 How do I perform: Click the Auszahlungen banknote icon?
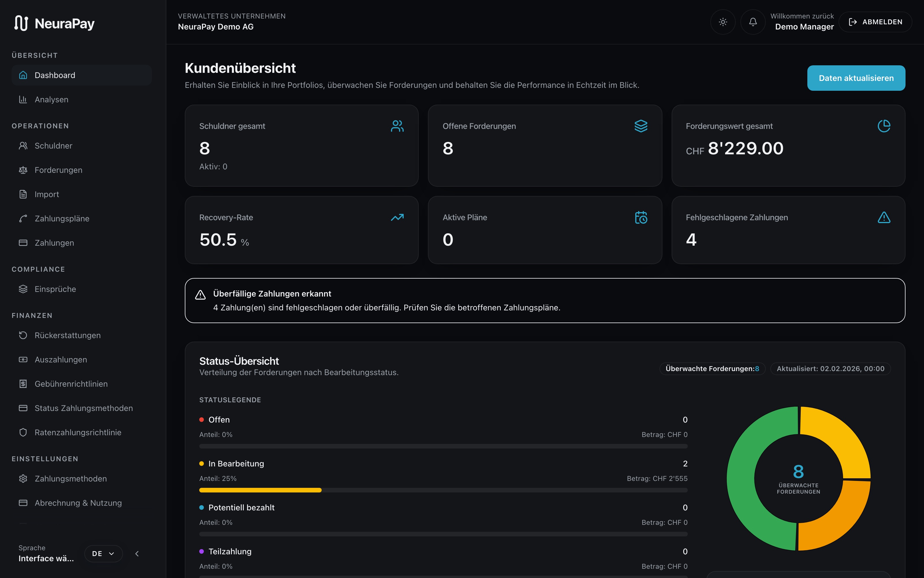click(x=23, y=360)
